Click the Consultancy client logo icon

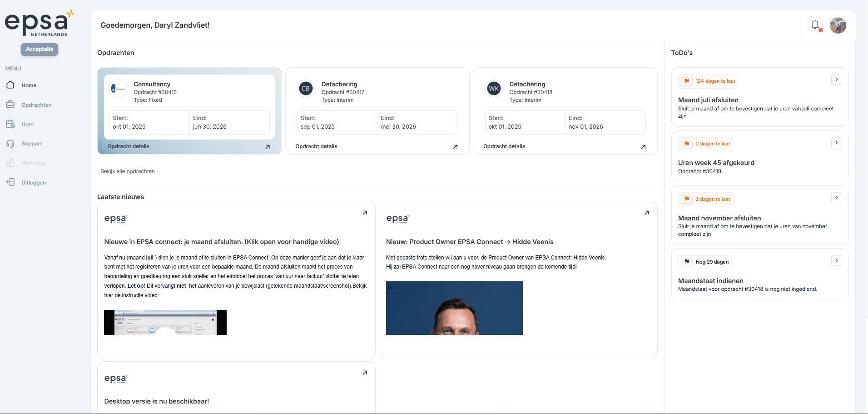coord(118,89)
